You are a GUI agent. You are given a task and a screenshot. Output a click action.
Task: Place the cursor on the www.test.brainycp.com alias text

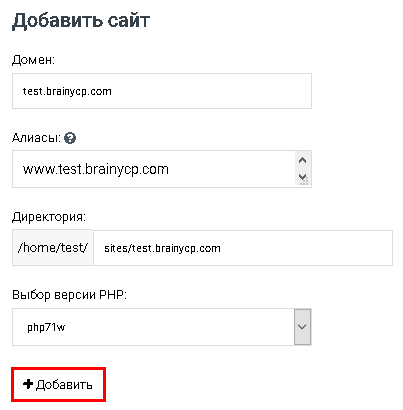96,169
